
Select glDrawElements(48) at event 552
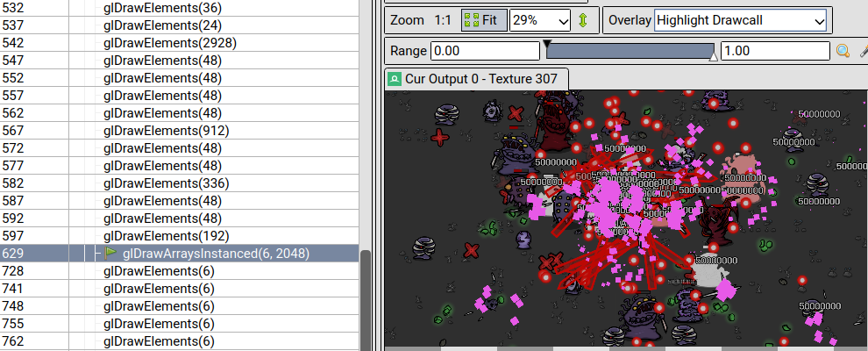(163, 77)
